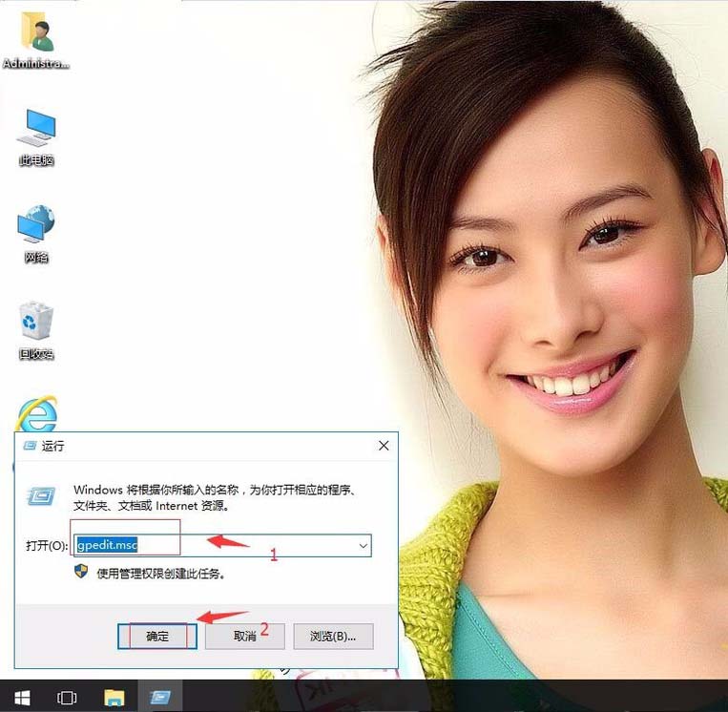
Task: Open the system menu from the 运行 title icon
Action: coord(31,446)
